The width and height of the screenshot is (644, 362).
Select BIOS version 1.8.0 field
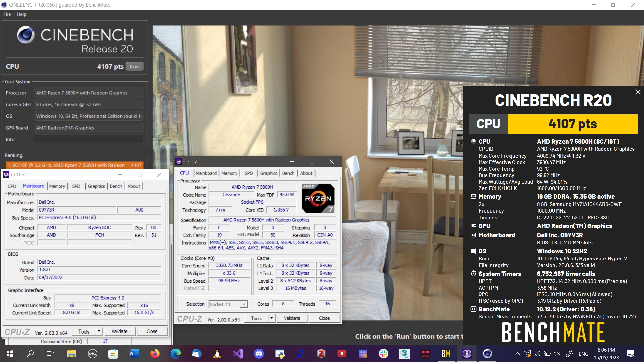coord(99,270)
